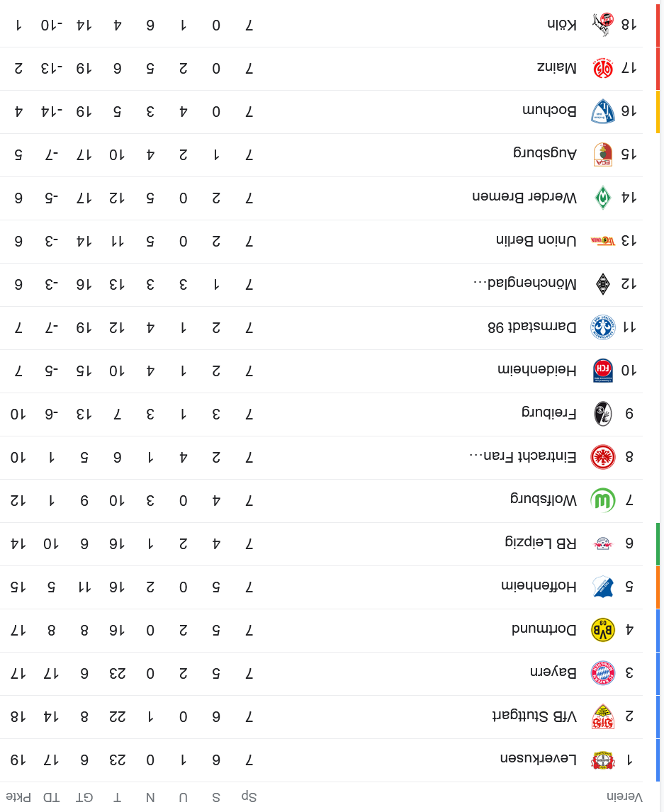Click the Werder Bremen diamond logo
664x812 pixels.
tap(603, 198)
